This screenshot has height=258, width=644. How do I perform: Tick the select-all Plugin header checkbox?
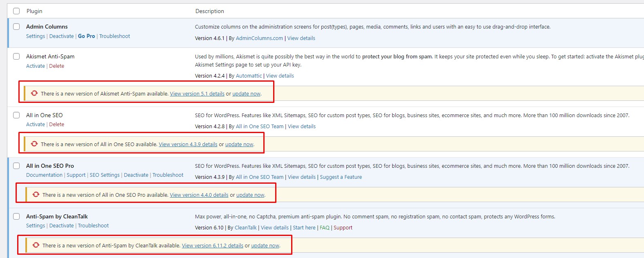(x=16, y=11)
